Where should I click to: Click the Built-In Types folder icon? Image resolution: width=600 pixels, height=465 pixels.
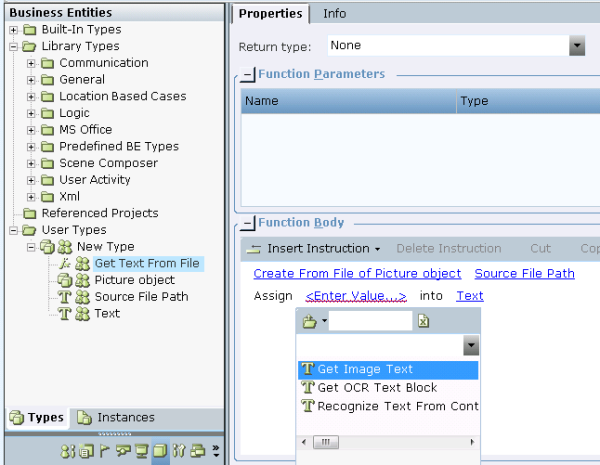pyautogui.click(x=29, y=30)
